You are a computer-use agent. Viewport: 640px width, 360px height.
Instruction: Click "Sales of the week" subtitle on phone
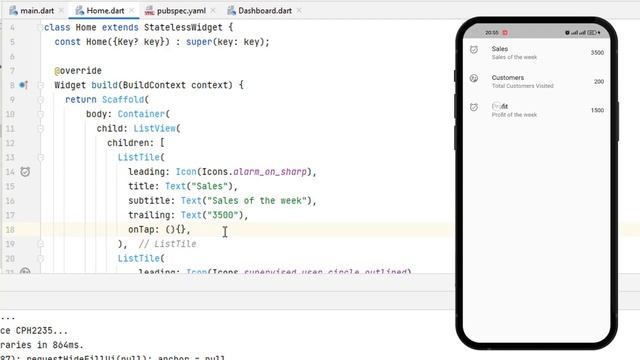click(x=514, y=57)
